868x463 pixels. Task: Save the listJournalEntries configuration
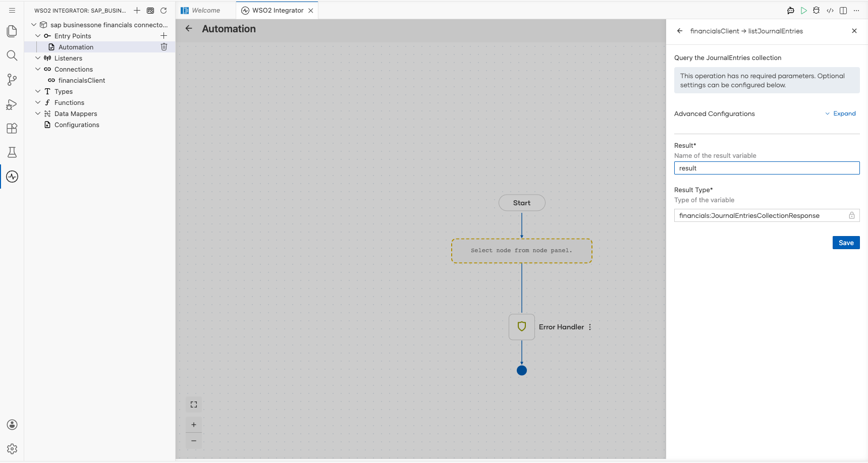(846, 243)
